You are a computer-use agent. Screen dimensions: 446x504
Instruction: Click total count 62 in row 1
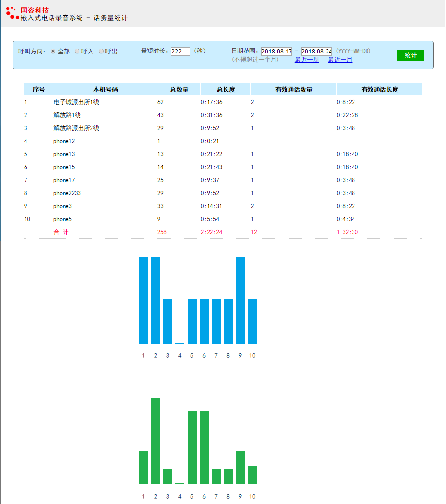tap(161, 102)
